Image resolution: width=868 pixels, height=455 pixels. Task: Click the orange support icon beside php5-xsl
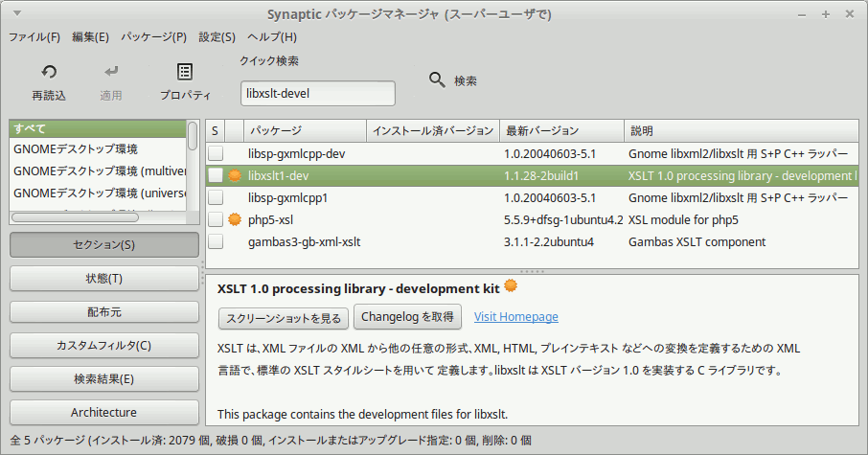[235, 219]
